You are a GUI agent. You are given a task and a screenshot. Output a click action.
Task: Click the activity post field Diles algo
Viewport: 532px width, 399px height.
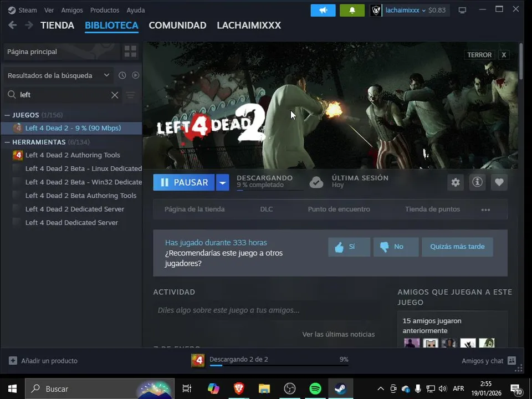pyautogui.click(x=267, y=310)
